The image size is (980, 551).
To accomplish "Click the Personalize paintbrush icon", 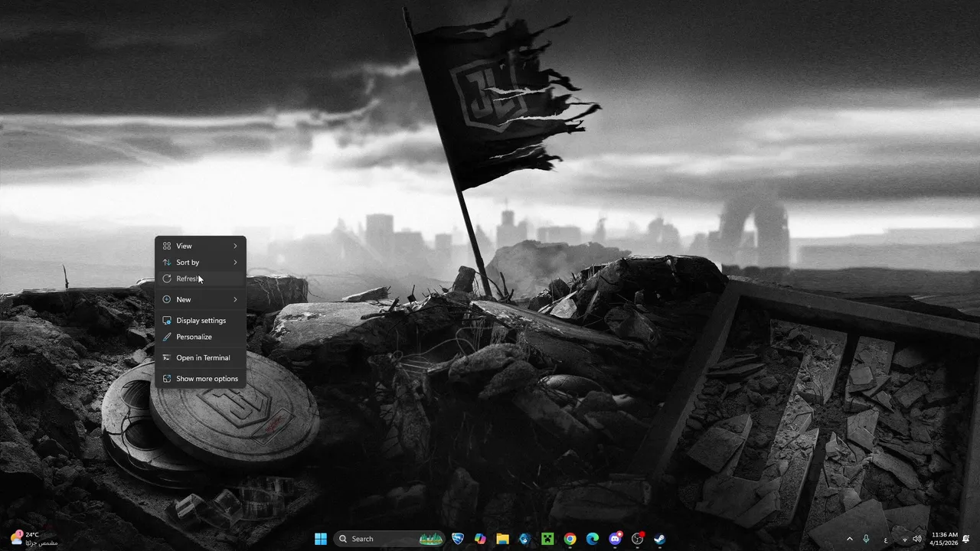I will (167, 337).
